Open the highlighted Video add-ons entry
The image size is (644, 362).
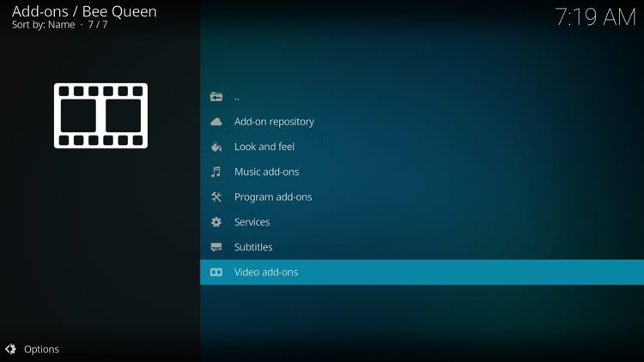click(x=422, y=272)
